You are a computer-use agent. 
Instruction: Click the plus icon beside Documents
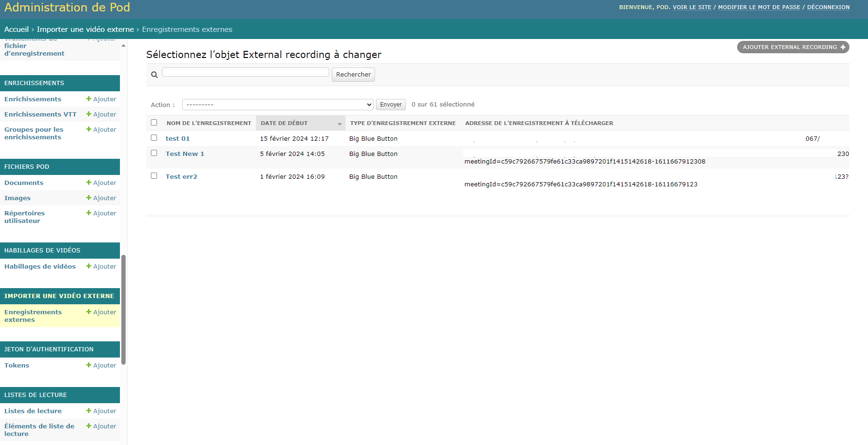89,183
